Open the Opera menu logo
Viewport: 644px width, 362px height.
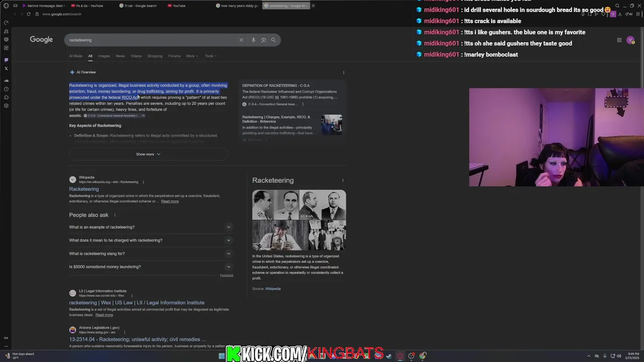coord(6,6)
